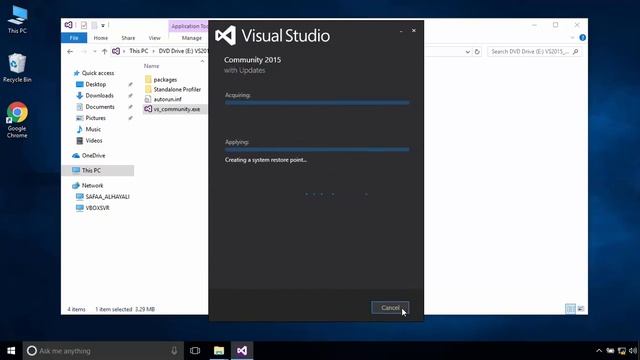Open File menu in File Explorer
Viewport: 640px width, 360px height.
[74, 38]
